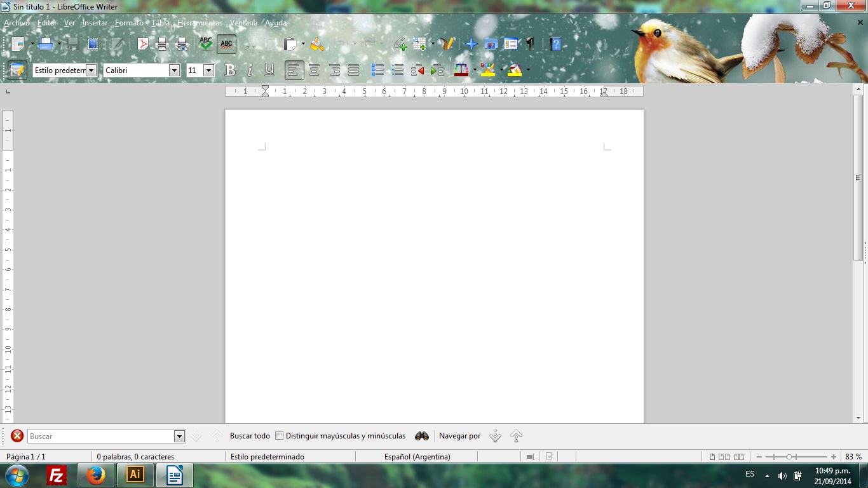Apply italic formatting
The height and width of the screenshot is (488, 868).
(x=250, y=70)
